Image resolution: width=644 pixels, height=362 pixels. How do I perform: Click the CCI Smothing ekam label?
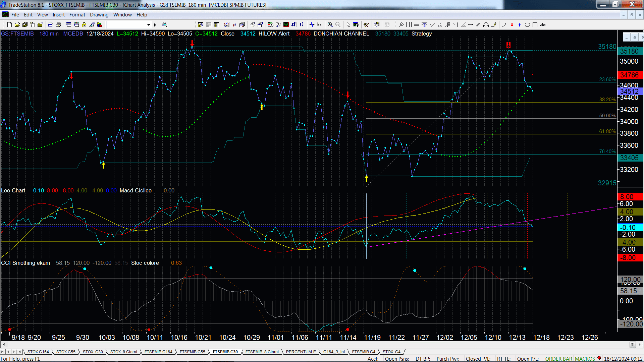25,263
